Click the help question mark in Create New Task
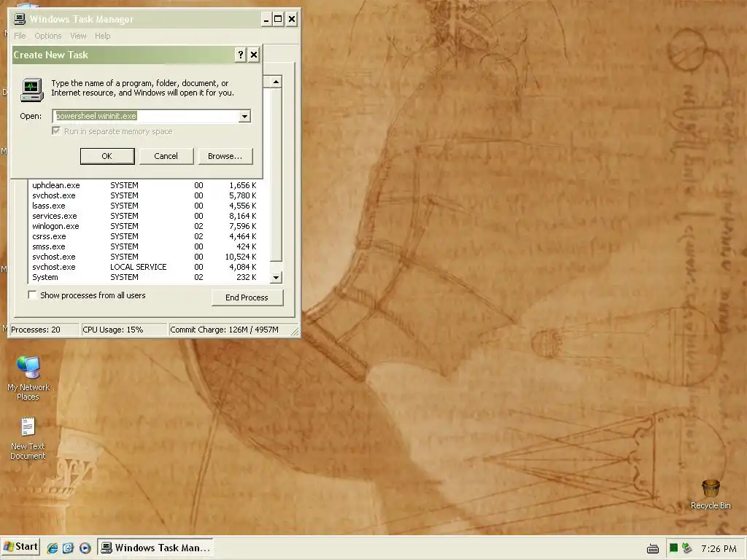 click(x=241, y=55)
